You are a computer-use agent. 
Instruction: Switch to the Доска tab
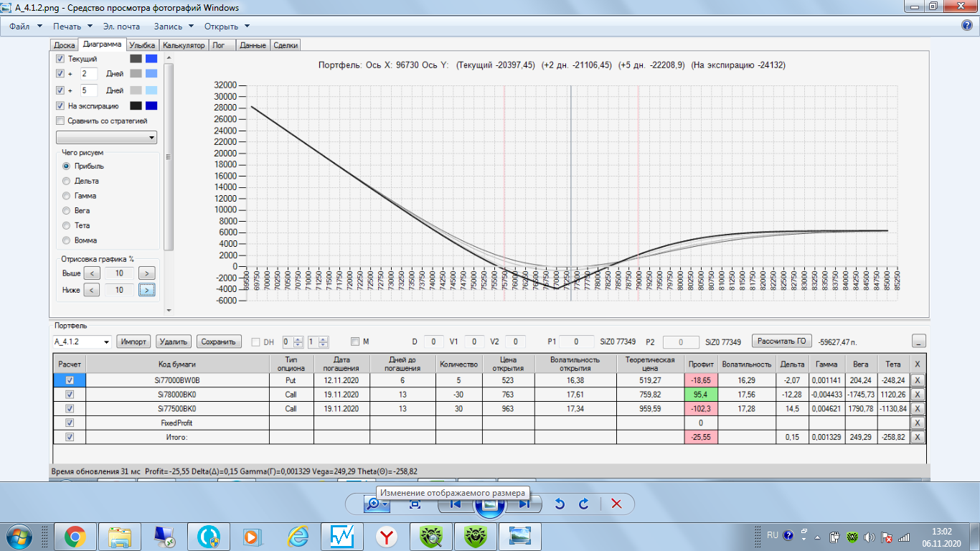pos(64,45)
